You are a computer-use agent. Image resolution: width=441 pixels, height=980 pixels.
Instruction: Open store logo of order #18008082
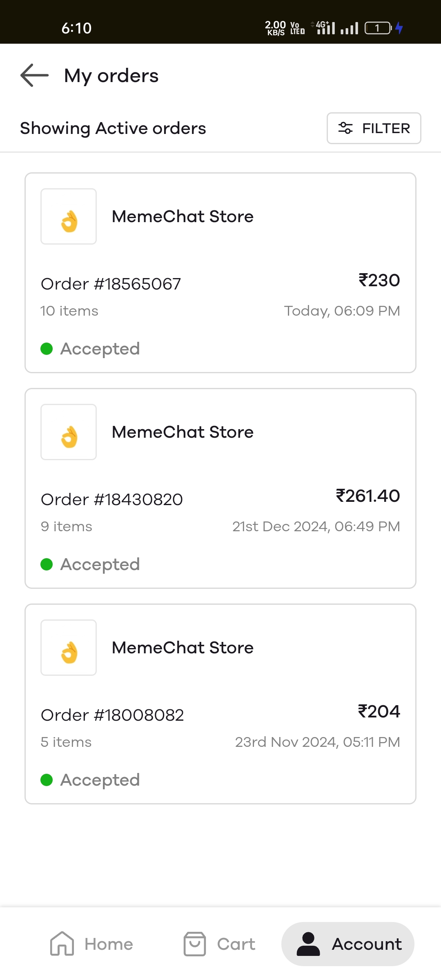pos(69,648)
